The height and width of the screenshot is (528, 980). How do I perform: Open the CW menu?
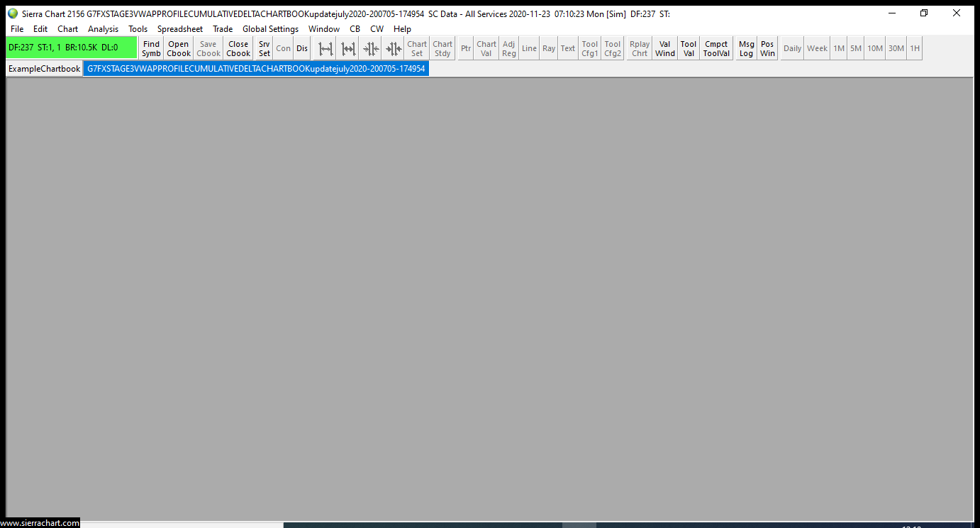click(377, 29)
